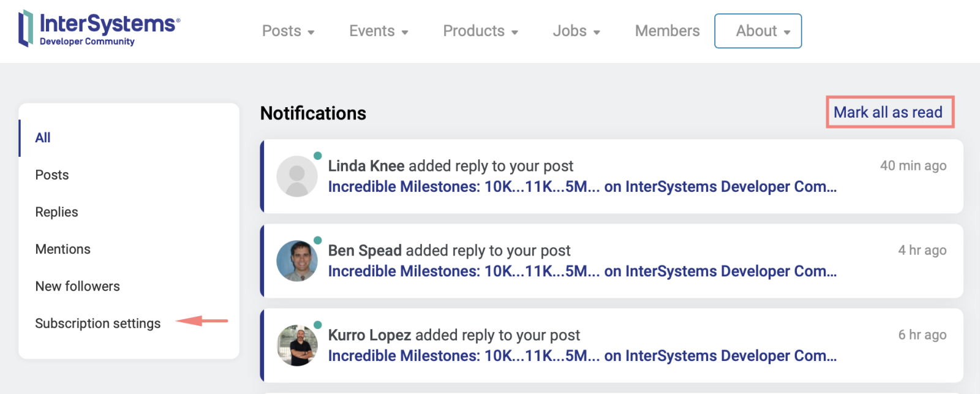Show New followers notifications
Viewport: 980px width, 394px height.
pos(77,286)
